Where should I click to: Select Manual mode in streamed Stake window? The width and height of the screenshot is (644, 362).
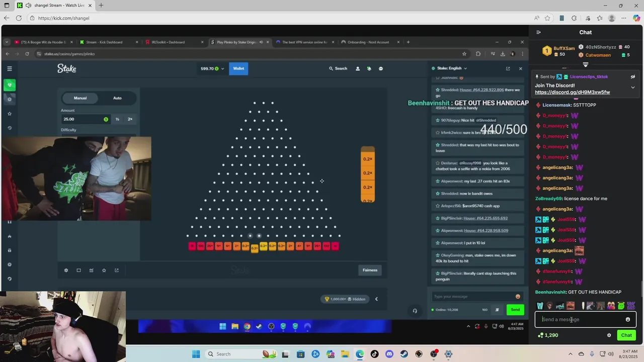click(80, 98)
